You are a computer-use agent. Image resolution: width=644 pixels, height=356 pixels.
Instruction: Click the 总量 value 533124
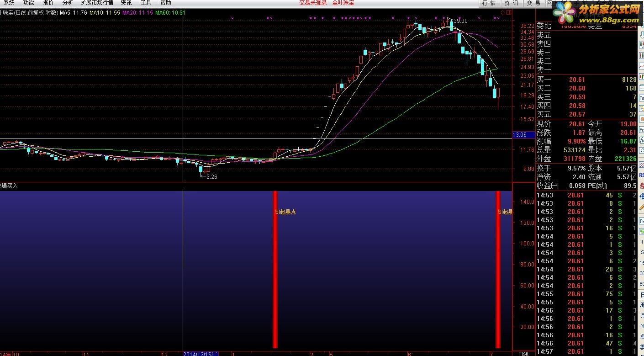click(x=575, y=150)
